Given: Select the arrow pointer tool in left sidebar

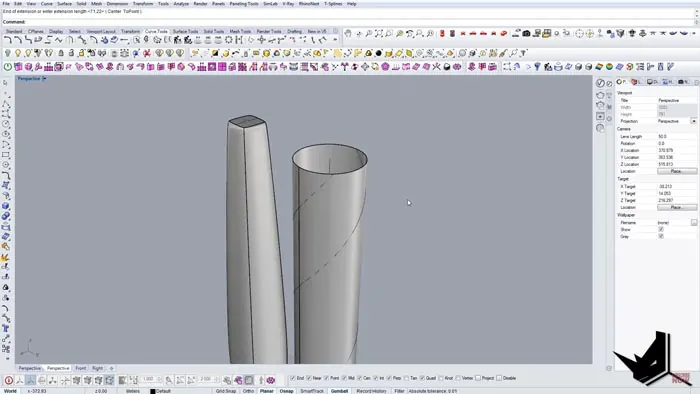Looking at the screenshot, I should pyautogui.click(x=5, y=83).
